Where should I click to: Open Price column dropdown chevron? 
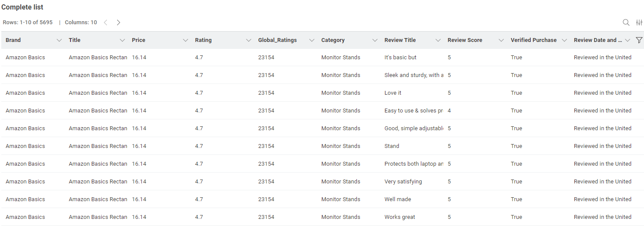(x=186, y=40)
